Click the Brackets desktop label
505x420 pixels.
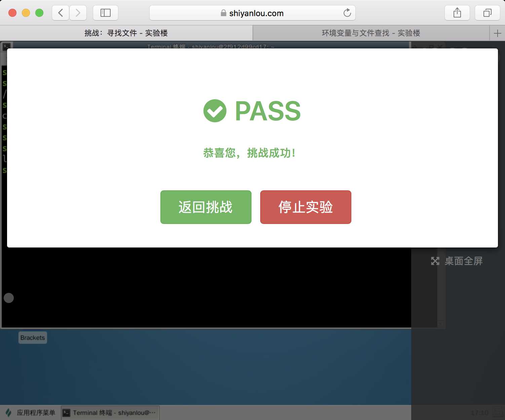33,338
